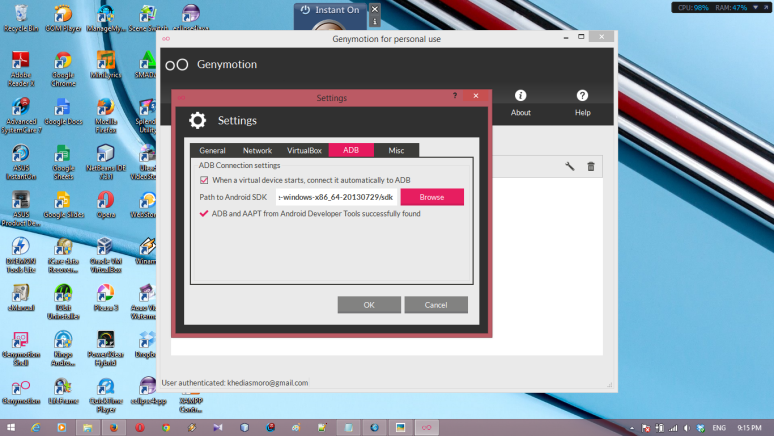This screenshot has width=774, height=436.
Task: Close the Settings dialog
Action: pos(476,96)
